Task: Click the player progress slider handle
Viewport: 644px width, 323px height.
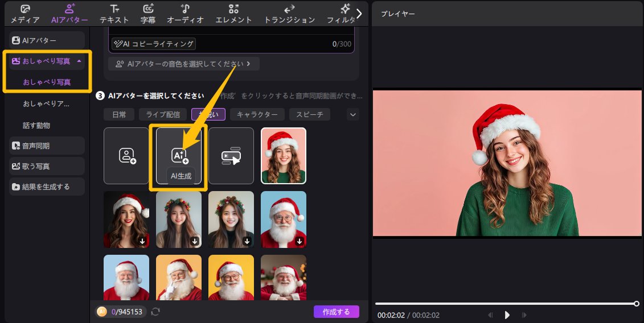Action: (636, 304)
